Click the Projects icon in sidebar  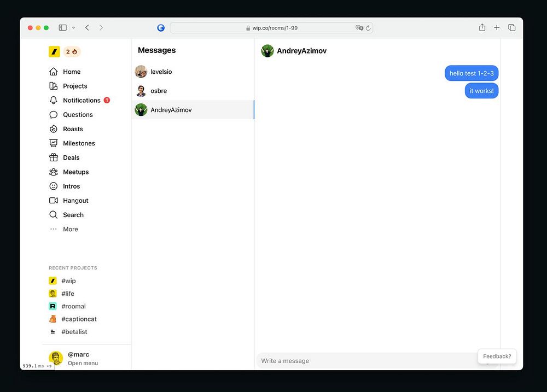54,86
